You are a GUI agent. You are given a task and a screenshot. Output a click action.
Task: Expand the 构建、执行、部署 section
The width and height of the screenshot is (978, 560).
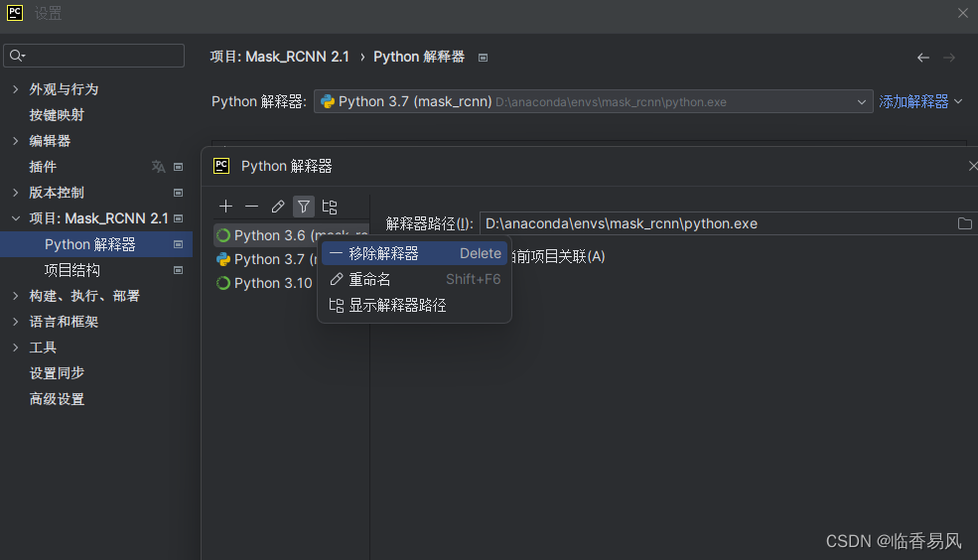(x=16, y=296)
